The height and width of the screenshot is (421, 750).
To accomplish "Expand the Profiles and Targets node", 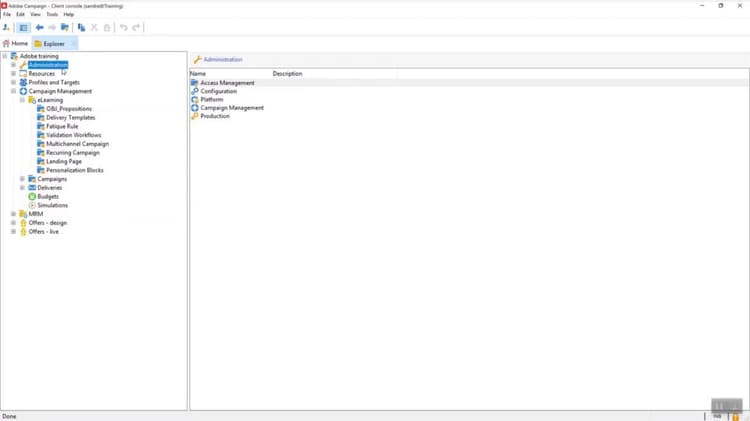I will pyautogui.click(x=13, y=82).
